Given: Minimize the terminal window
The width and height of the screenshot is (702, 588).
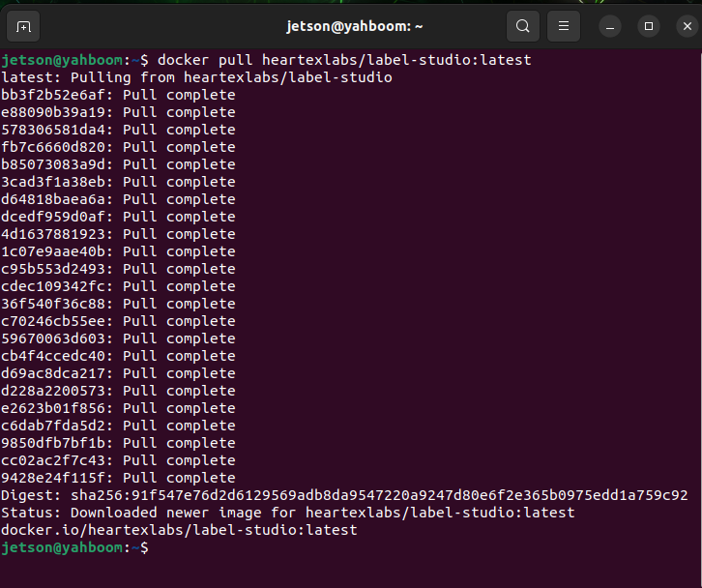Looking at the screenshot, I should [x=610, y=26].
